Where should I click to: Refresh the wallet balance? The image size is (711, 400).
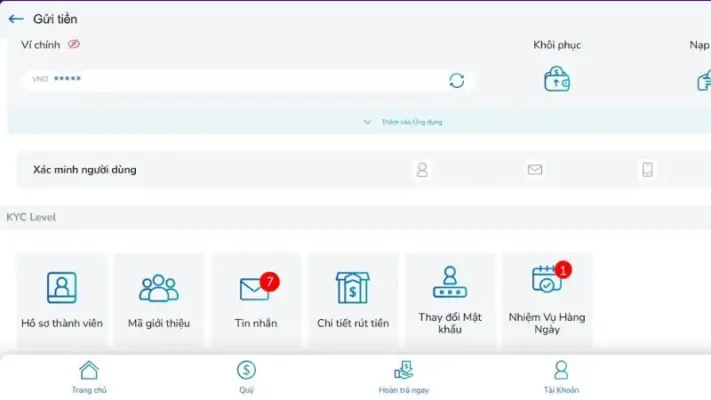click(x=457, y=81)
